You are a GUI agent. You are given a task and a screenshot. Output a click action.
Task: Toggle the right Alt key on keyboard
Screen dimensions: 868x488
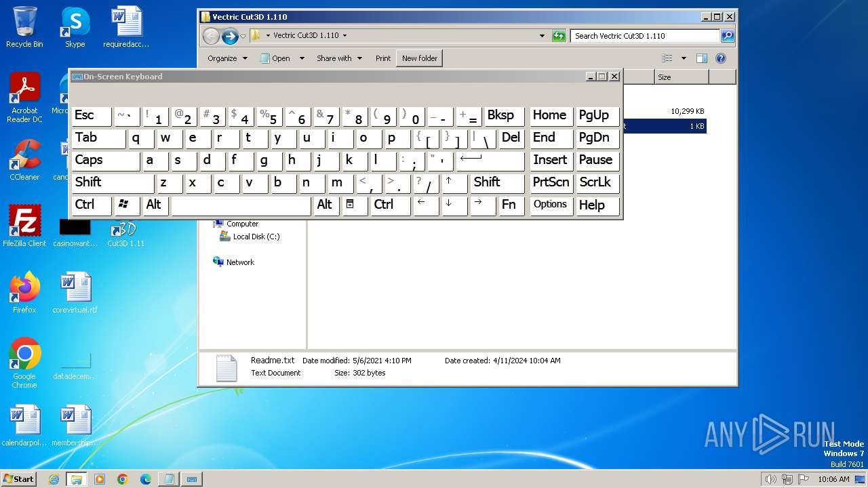325,205
